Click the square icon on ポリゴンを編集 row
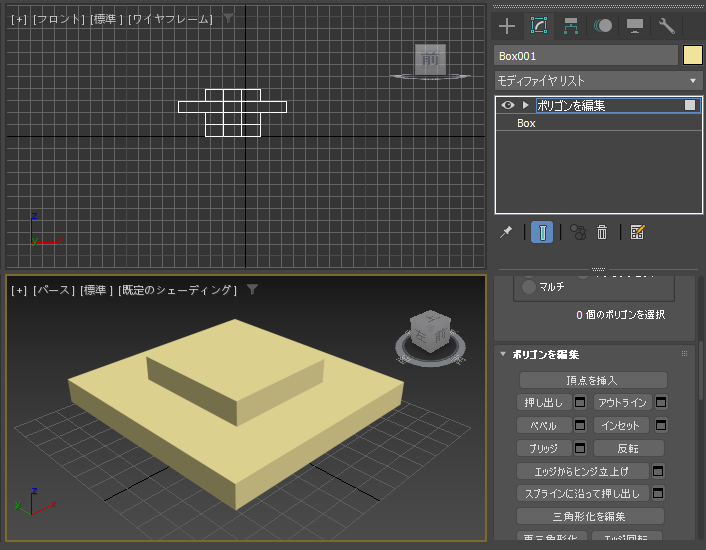Screen dimensions: 706x550 point(690,105)
